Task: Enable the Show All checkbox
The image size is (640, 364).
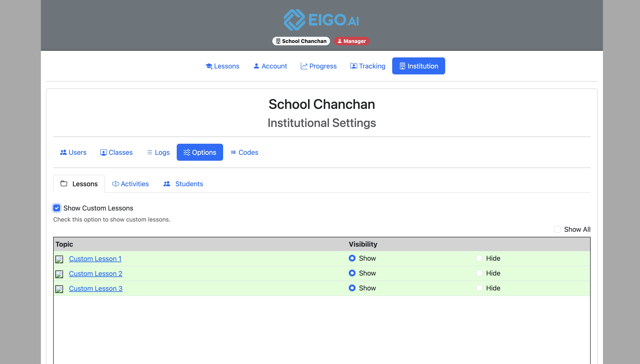Action: click(557, 229)
